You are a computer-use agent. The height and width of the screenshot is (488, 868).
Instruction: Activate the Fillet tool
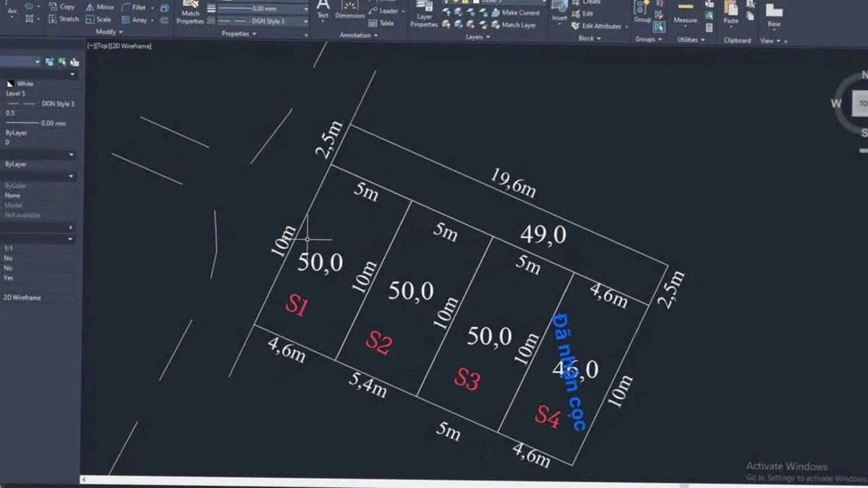[133, 7]
